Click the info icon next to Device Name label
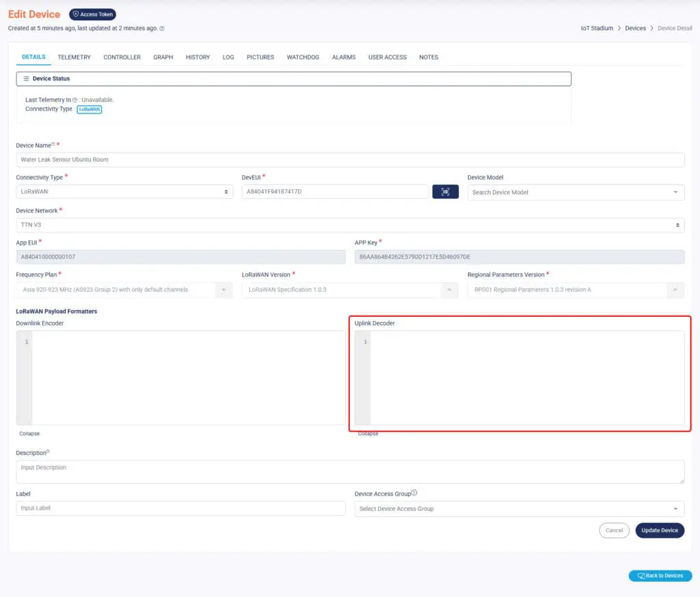 [53, 144]
